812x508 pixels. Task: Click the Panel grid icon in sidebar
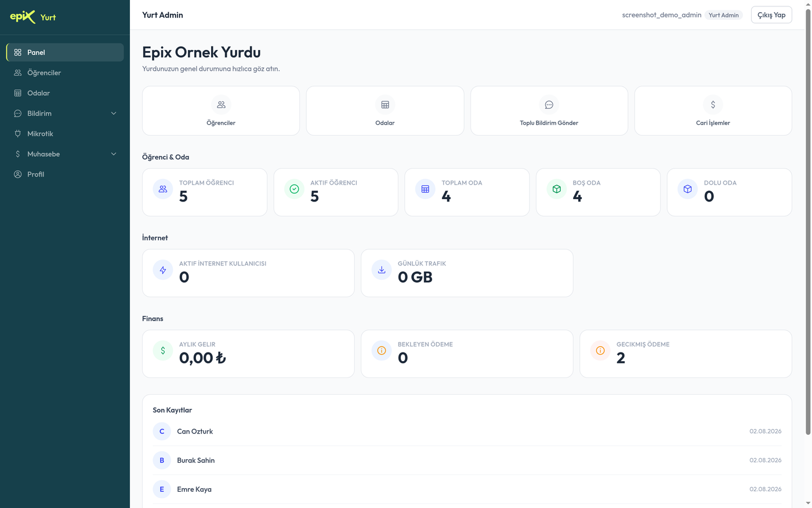(x=17, y=52)
